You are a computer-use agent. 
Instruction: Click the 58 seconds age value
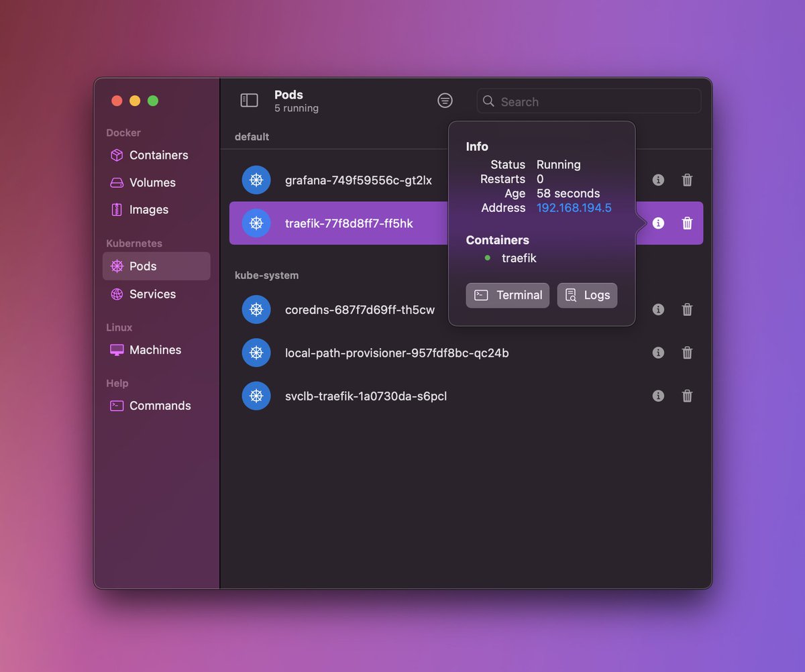pyautogui.click(x=568, y=193)
